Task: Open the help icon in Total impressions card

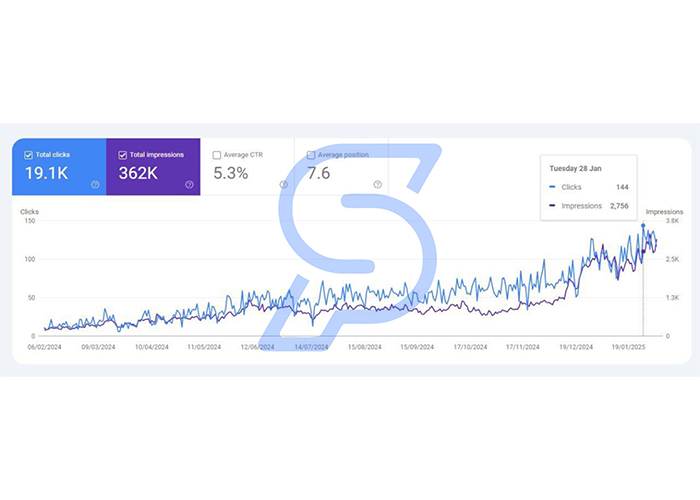Action: click(189, 184)
